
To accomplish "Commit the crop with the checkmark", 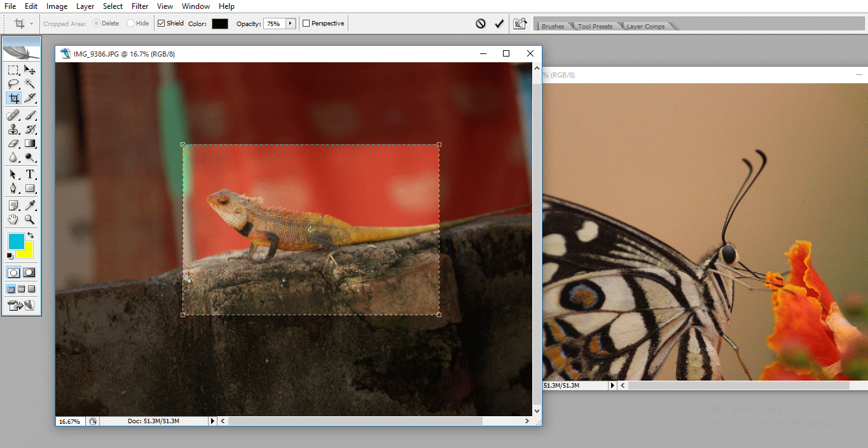I will click(499, 23).
